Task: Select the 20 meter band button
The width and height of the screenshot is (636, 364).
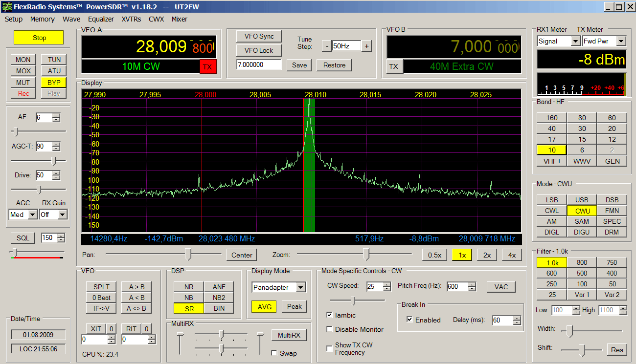Action: (612, 128)
